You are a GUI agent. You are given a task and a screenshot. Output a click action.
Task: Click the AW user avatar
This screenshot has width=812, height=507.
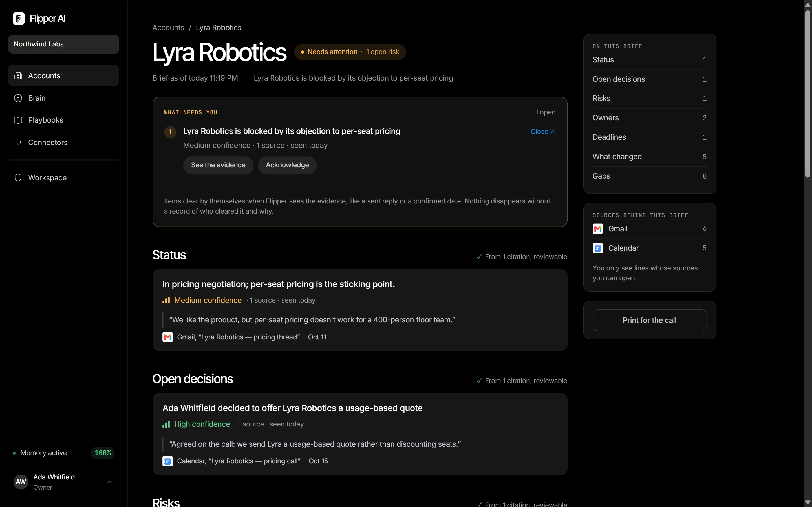click(x=21, y=482)
